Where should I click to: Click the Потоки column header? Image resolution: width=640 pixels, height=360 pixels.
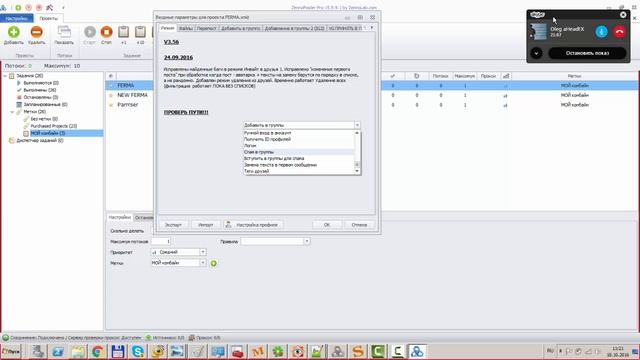(440, 76)
